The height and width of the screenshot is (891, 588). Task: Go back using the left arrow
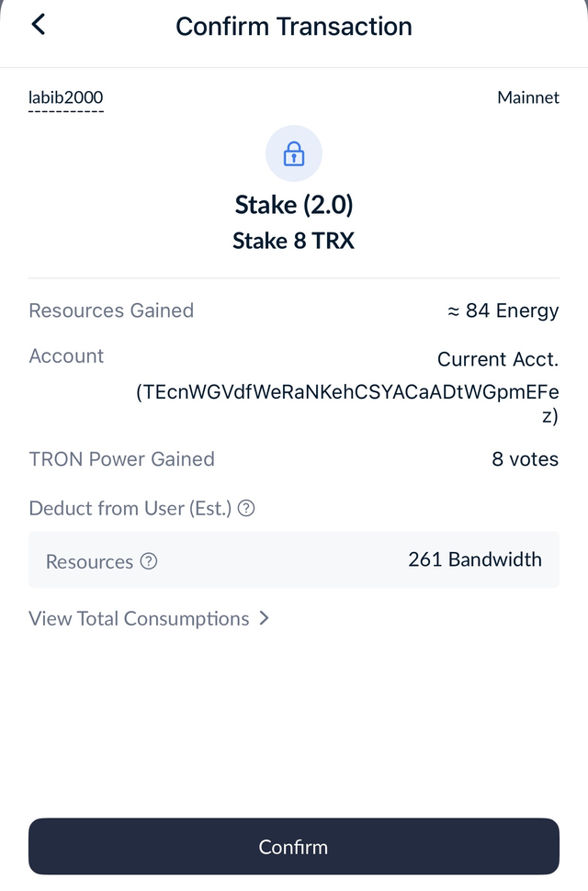click(x=39, y=25)
